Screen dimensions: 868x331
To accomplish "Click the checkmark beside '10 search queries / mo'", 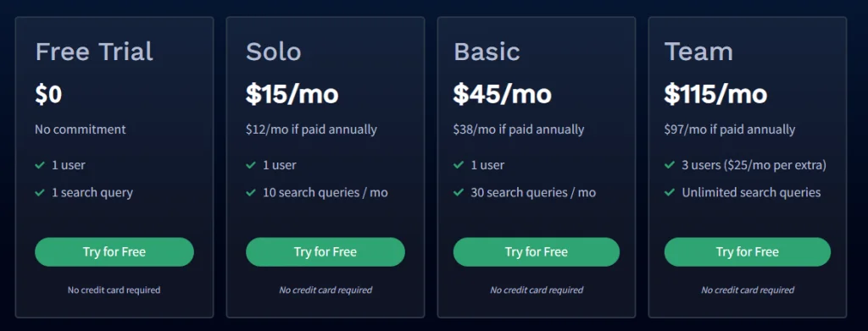I will click(251, 192).
